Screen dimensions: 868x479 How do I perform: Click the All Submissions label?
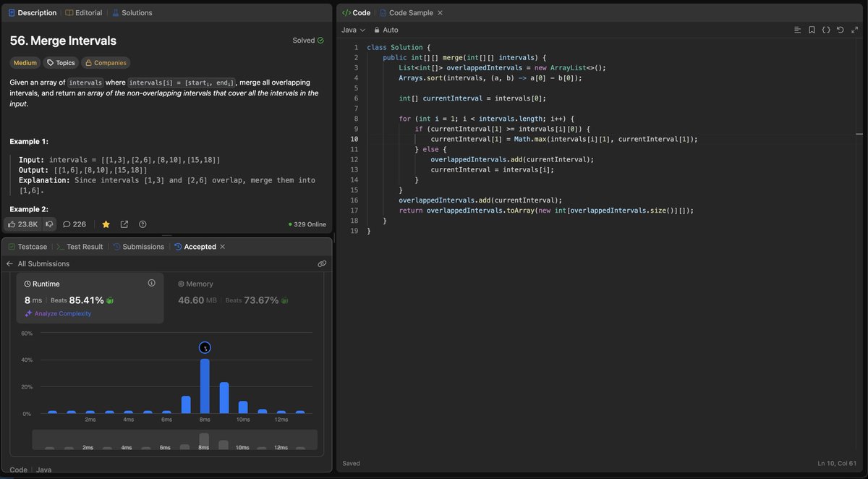[x=43, y=264]
